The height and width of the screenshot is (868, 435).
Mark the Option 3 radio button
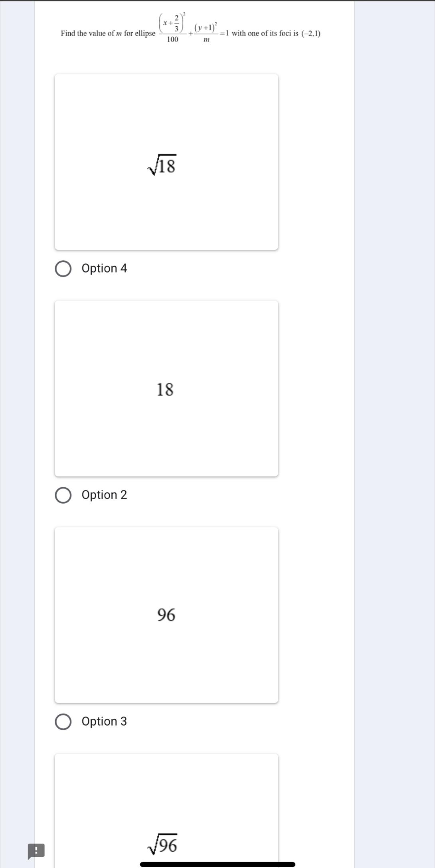(63, 722)
